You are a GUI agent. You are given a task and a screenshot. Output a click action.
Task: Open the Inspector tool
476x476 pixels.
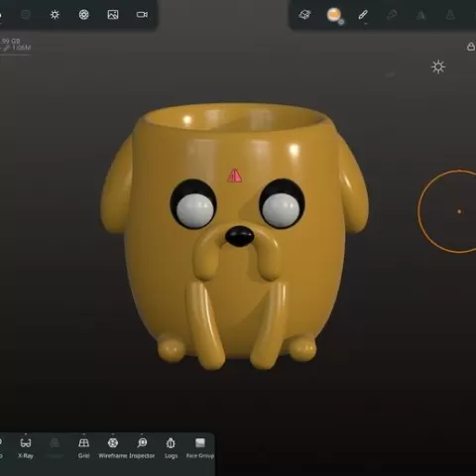[x=142, y=447]
